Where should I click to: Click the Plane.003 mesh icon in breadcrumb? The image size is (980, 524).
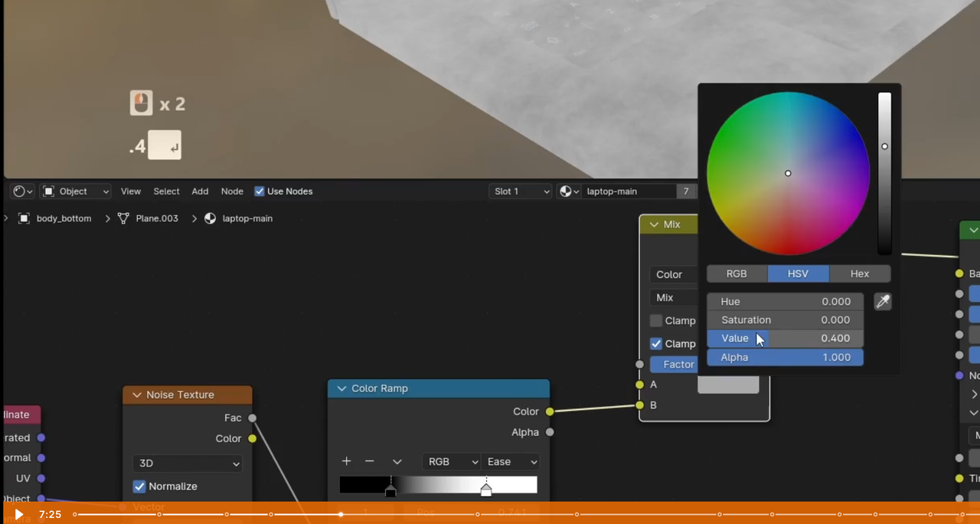coord(123,218)
